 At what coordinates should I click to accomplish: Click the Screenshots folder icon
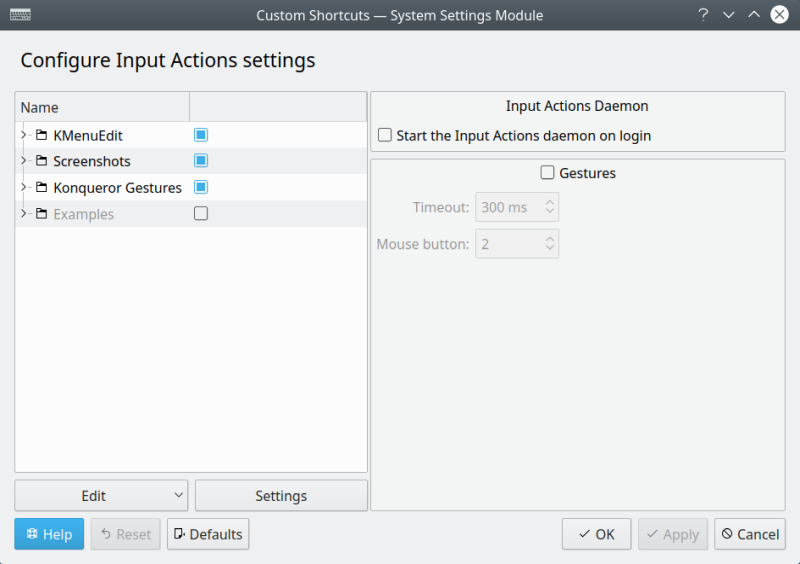[41, 161]
